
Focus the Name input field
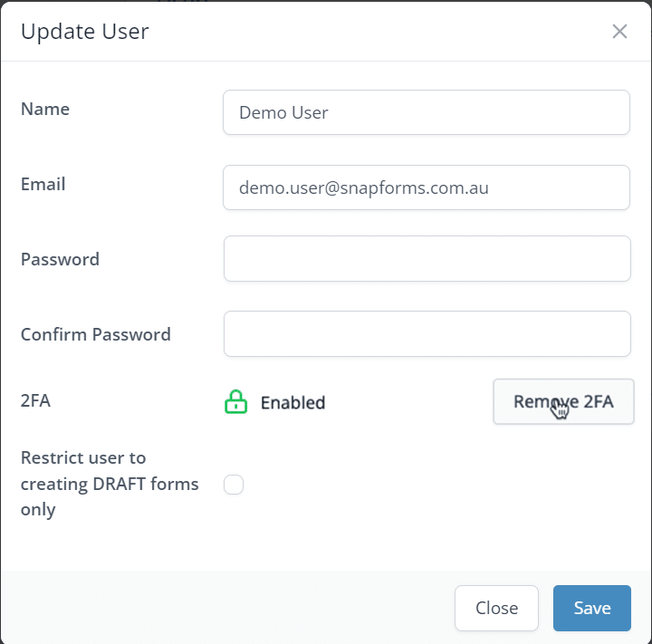(426, 112)
